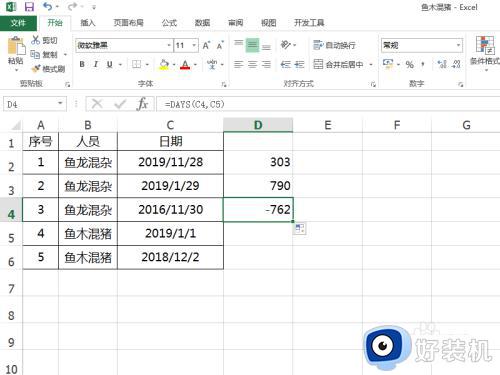Toggle Italic formatting button
Screen dimensions: 500x375
coord(96,64)
